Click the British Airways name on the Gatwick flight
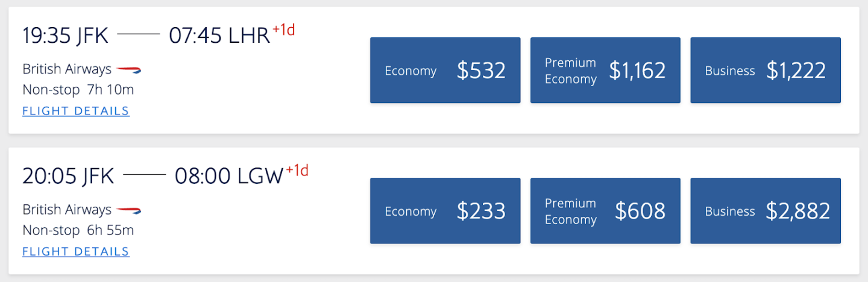868x282 pixels. [67, 210]
